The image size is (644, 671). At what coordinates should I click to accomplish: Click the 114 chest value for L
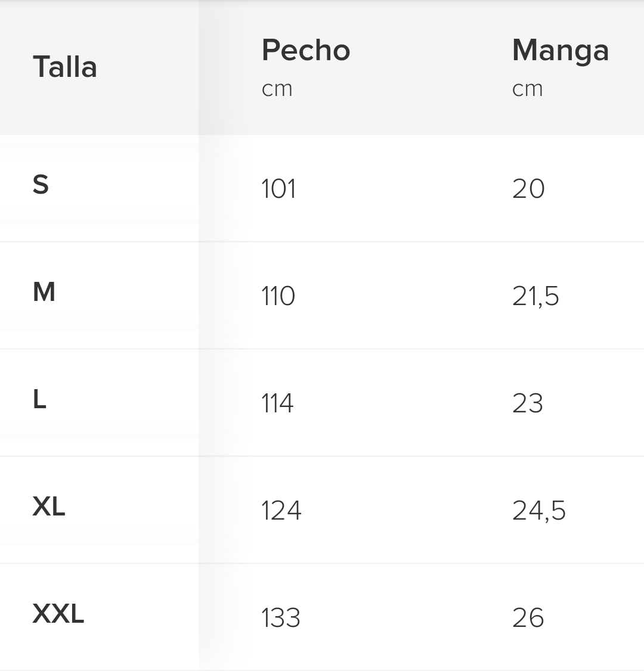click(x=277, y=403)
